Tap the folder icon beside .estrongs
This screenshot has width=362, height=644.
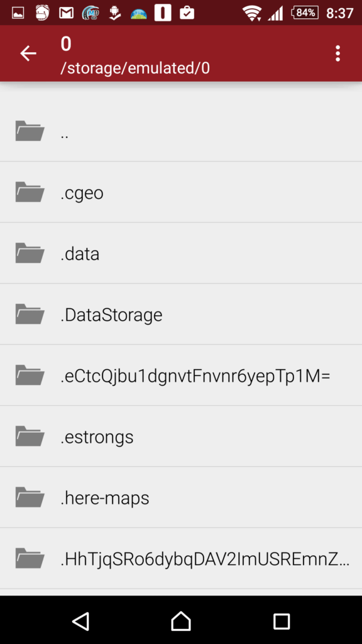pyautogui.click(x=30, y=436)
